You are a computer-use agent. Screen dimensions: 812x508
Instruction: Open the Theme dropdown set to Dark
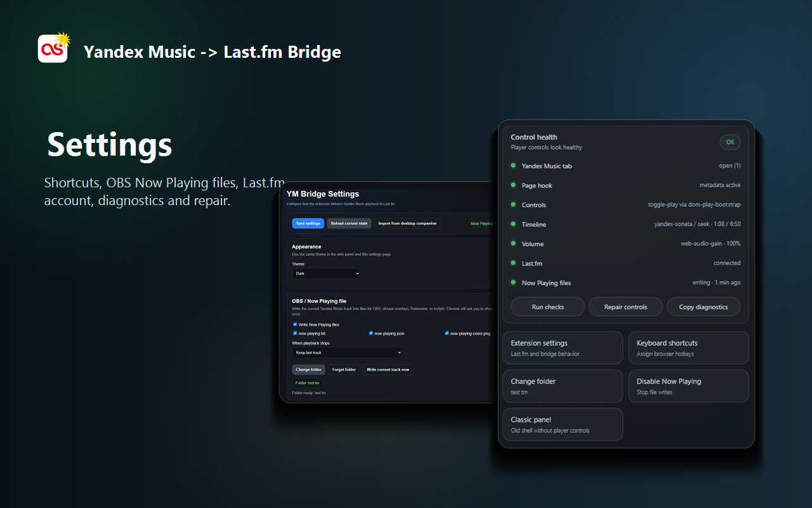click(326, 274)
